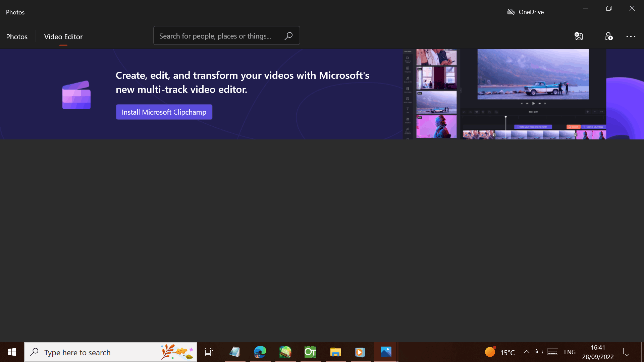
Task: Open File Explorer from taskbar
Action: pos(335,352)
